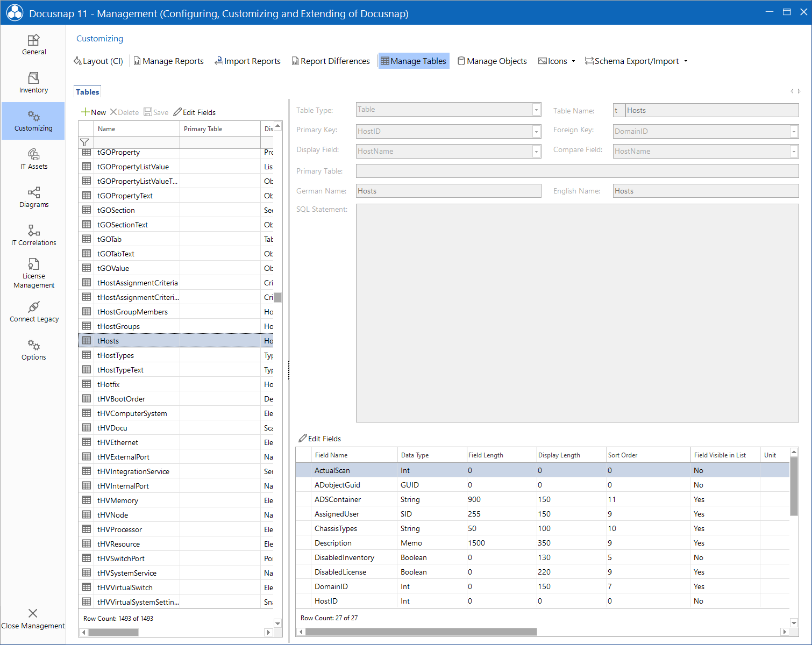
Task: Click Edit Fields above the field list
Action: click(x=319, y=438)
